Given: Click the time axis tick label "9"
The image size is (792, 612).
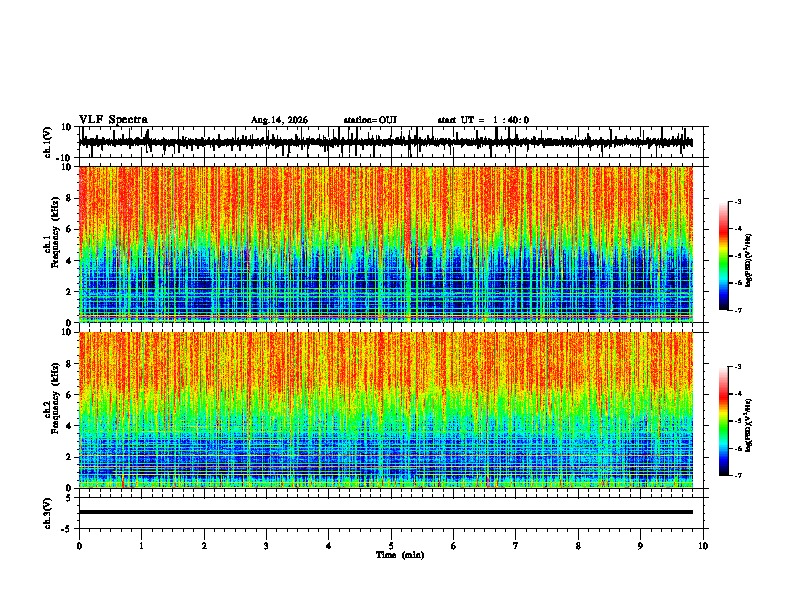Looking at the screenshot, I should point(640,546).
